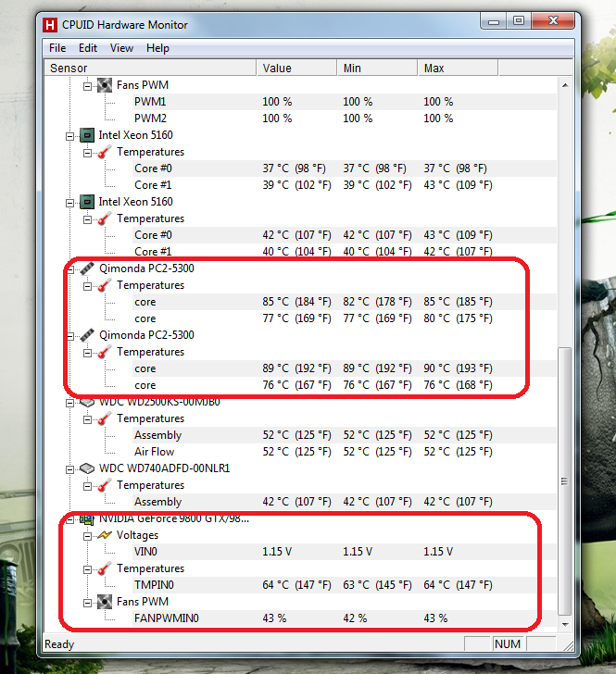Click the Max column header

pos(458,68)
